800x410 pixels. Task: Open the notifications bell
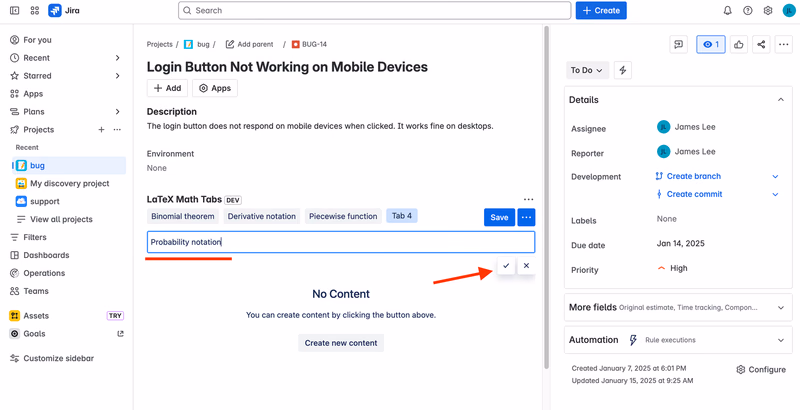[728, 10]
